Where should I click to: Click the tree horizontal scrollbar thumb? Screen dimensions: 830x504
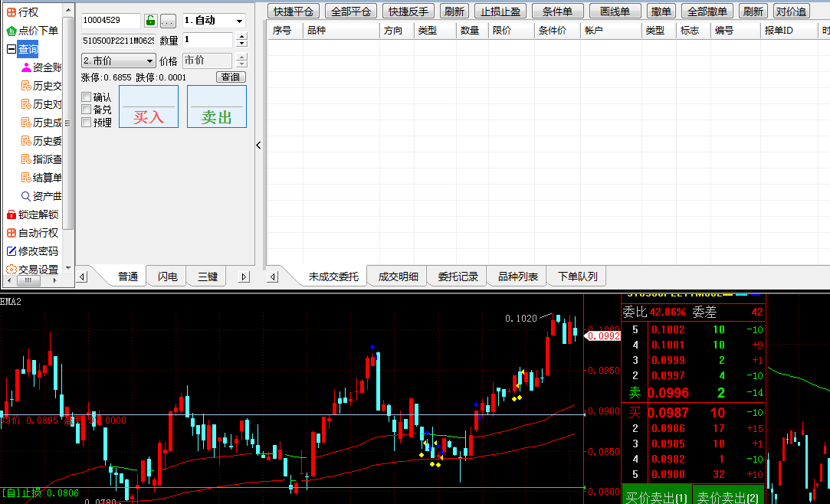click(x=28, y=281)
